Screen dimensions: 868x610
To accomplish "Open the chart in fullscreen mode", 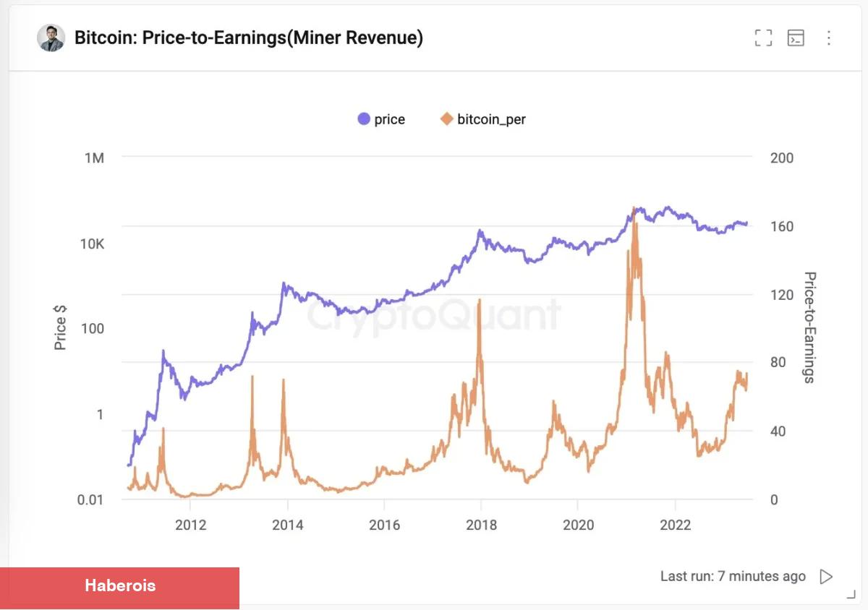I will [763, 38].
